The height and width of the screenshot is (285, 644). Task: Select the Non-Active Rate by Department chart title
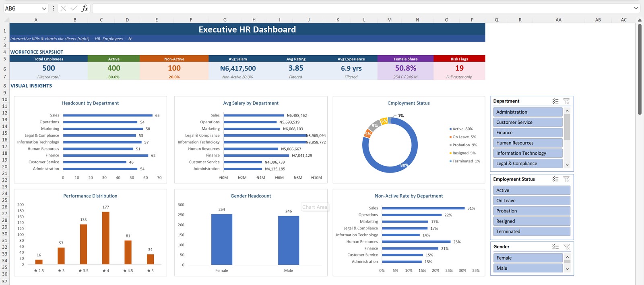(409, 196)
